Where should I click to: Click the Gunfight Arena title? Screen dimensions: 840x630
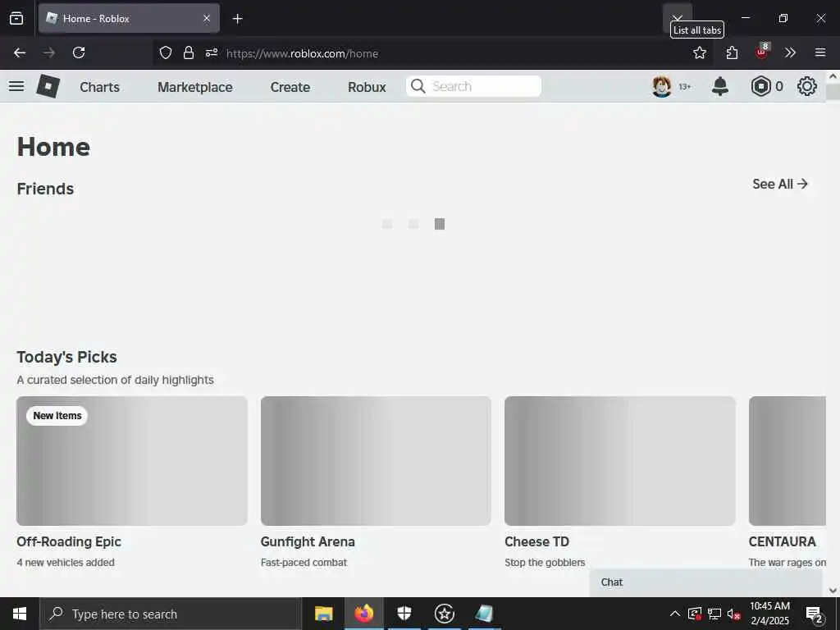pyautogui.click(x=308, y=541)
